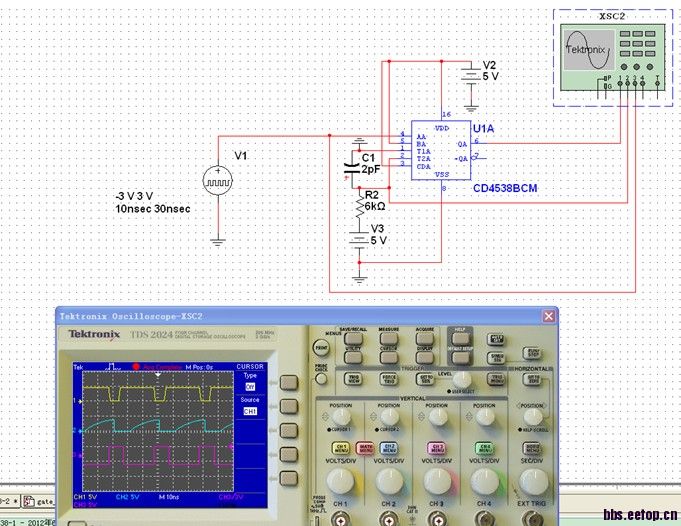Screen dimensions: 681x526
Task: Select the U1A CD4538BCM chip
Action: 441,150
